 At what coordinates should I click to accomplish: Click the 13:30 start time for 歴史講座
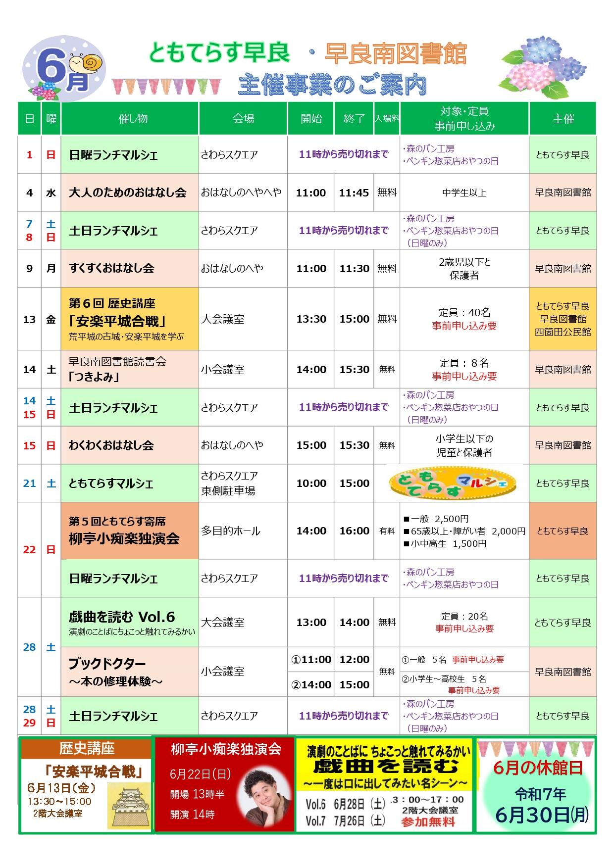311,319
